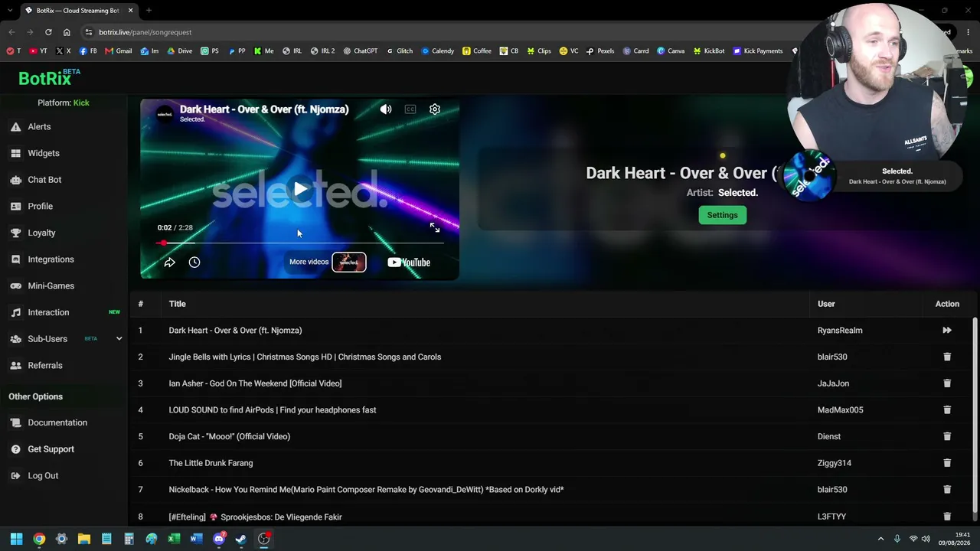Image resolution: width=980 pixels, height=551 pixels.
Task: Open the Documentation sidebar icon
Action: tap(15, 422)
